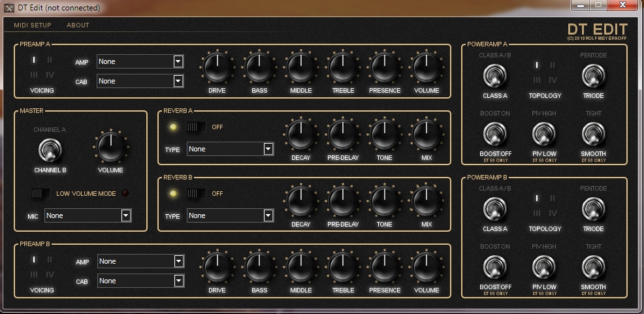Open the Reverb A TYPE dropdown

click(x=230, y=149)
